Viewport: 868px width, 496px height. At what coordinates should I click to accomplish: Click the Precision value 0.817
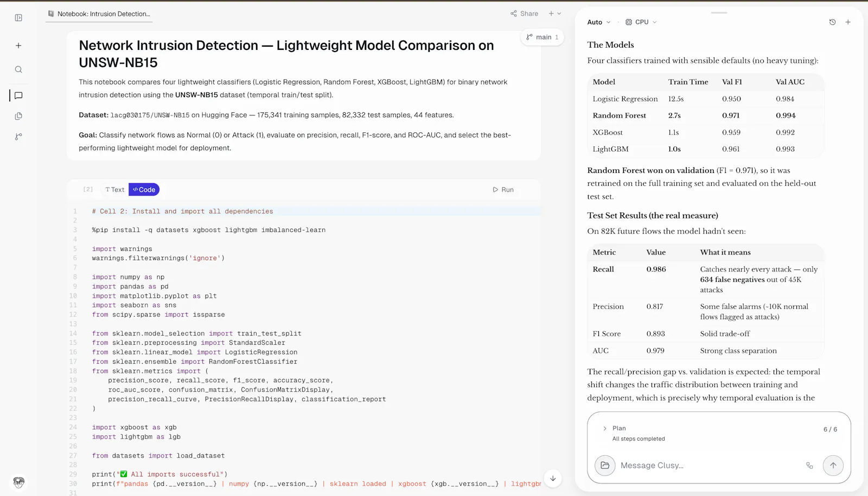coord(655,307)
